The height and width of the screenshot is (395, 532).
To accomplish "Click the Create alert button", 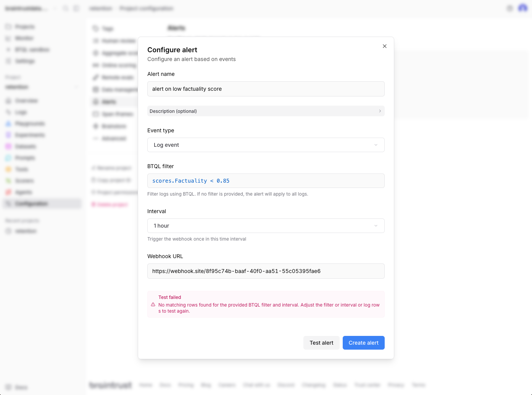I will tap(363, 343).
